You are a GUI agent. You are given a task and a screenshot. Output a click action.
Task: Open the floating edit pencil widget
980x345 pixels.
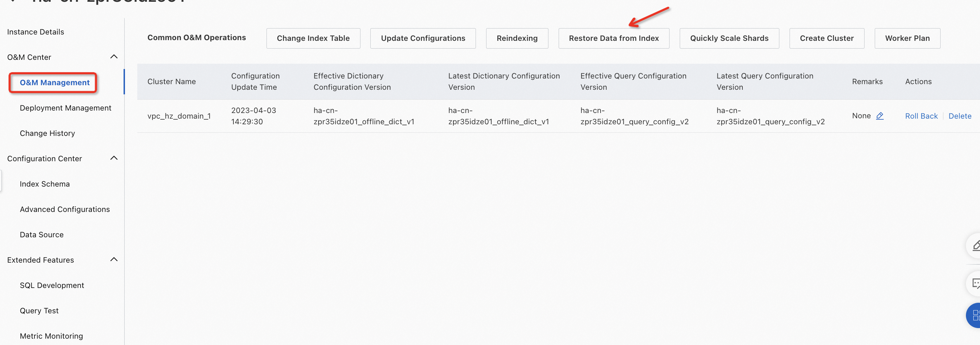pyautogui.click(x=974, y=246)
